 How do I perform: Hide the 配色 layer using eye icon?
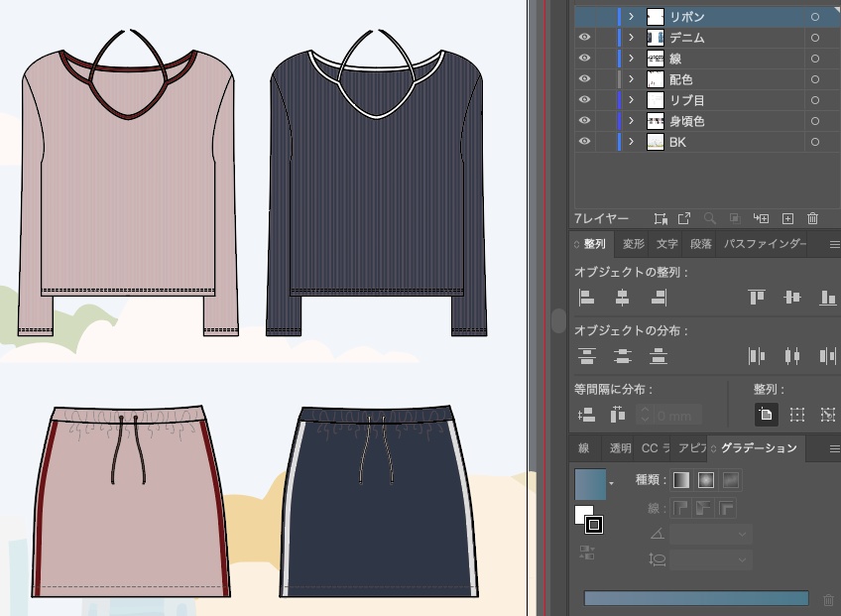585,79
